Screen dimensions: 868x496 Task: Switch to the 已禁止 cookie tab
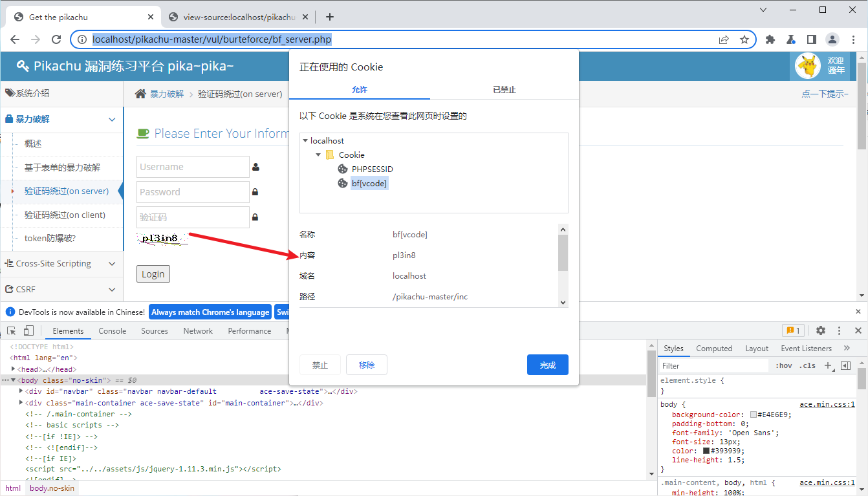point(505,90)
